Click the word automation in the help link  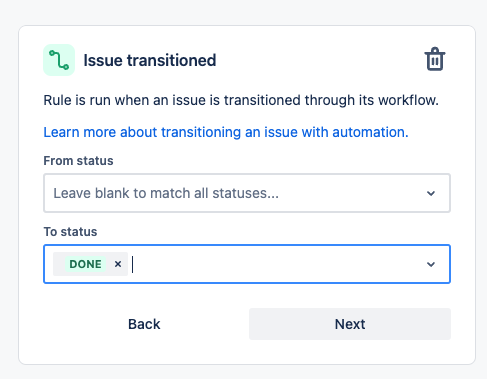click(x=370, y=132)
